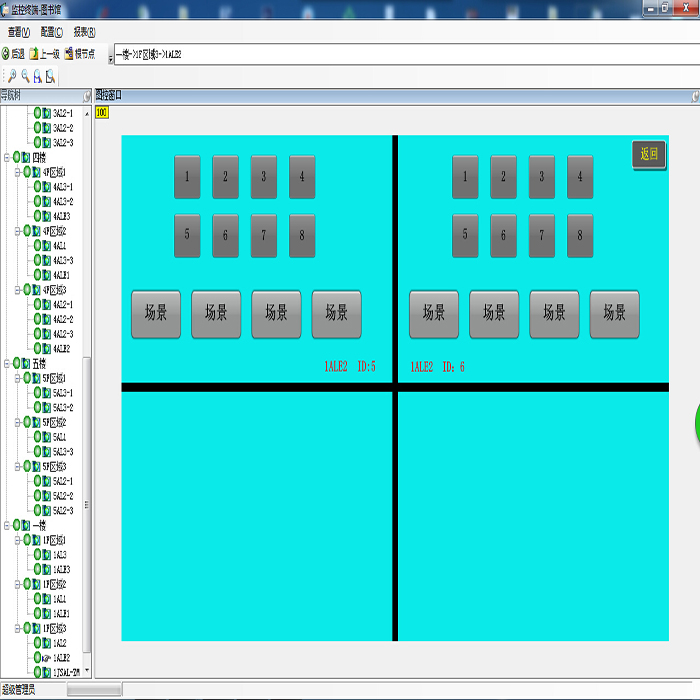Open the 报表(R) menu
Viewport: 700px width, 700px height.
click(84, 32)
